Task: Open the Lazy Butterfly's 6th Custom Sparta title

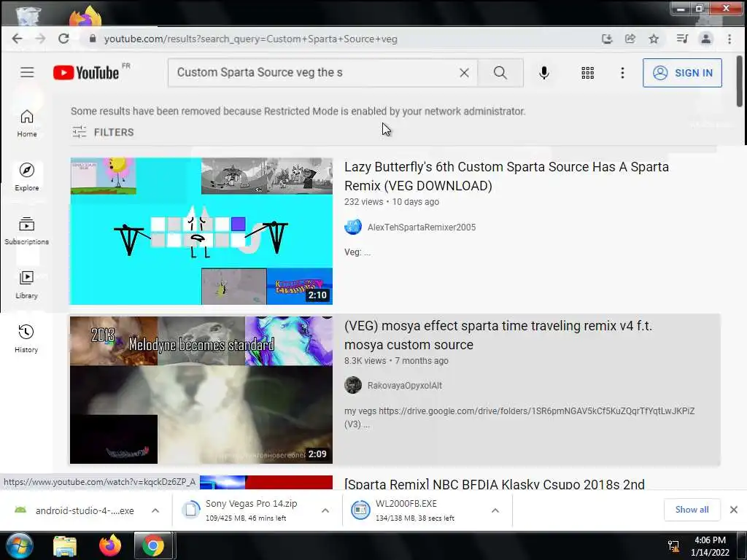Action: [x=506, y=176]
